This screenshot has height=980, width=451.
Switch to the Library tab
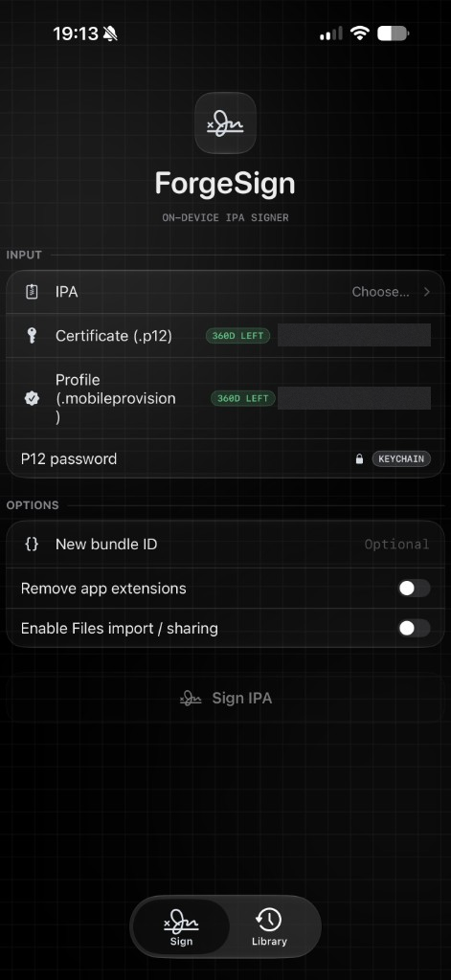click(x=269, y=926)
